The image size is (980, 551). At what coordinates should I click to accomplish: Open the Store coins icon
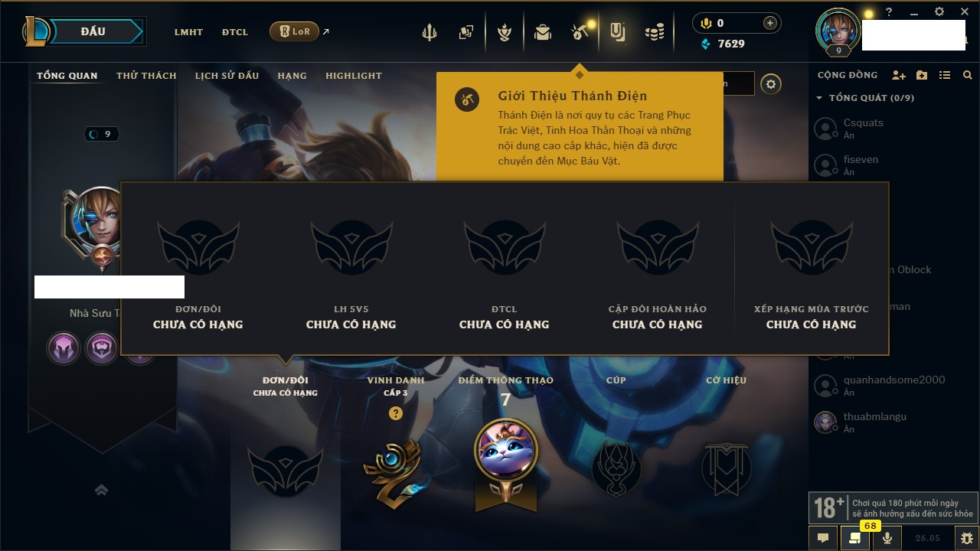pyautogui.click(x=655, y=32)
